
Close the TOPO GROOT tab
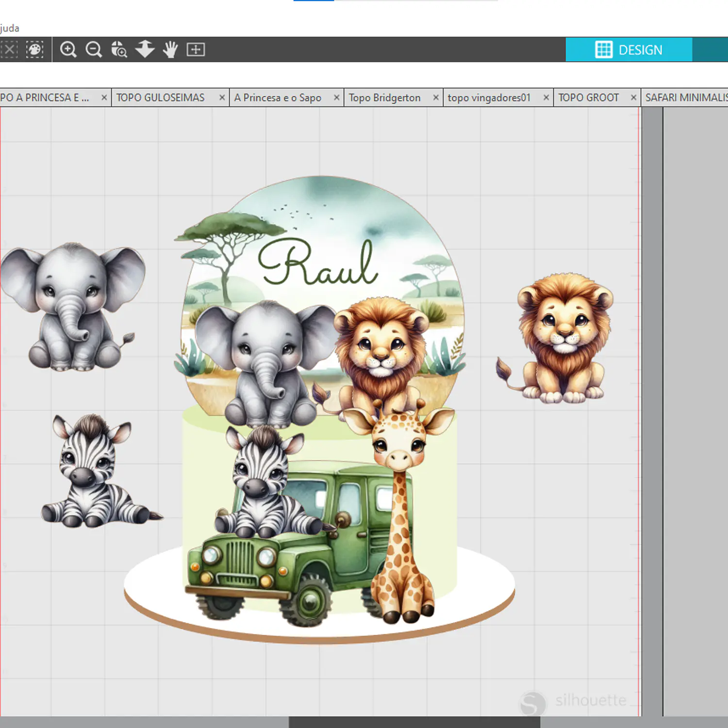pyautogui.click(x=633, y=98)
